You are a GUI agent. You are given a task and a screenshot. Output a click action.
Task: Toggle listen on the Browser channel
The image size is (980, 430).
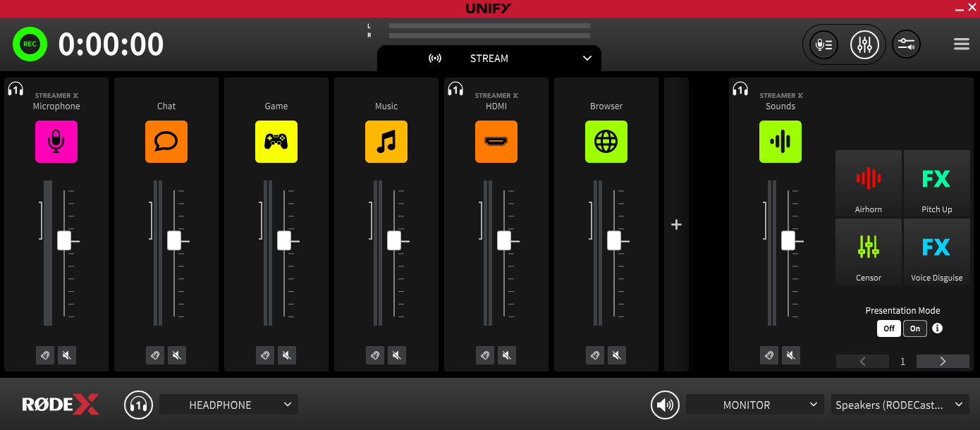click(595, 355)
